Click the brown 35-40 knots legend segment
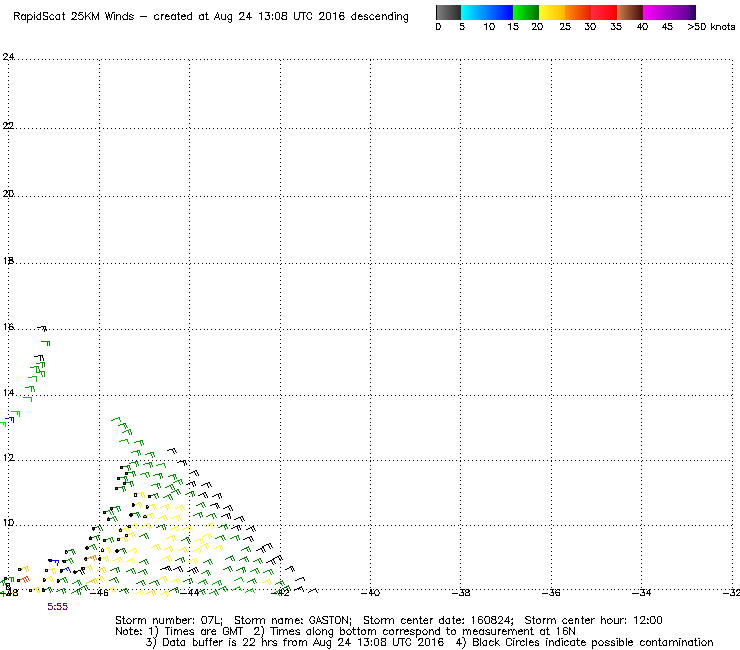This screenshot has height=650, width=740. pyautogui.click(x=630, y=12)
